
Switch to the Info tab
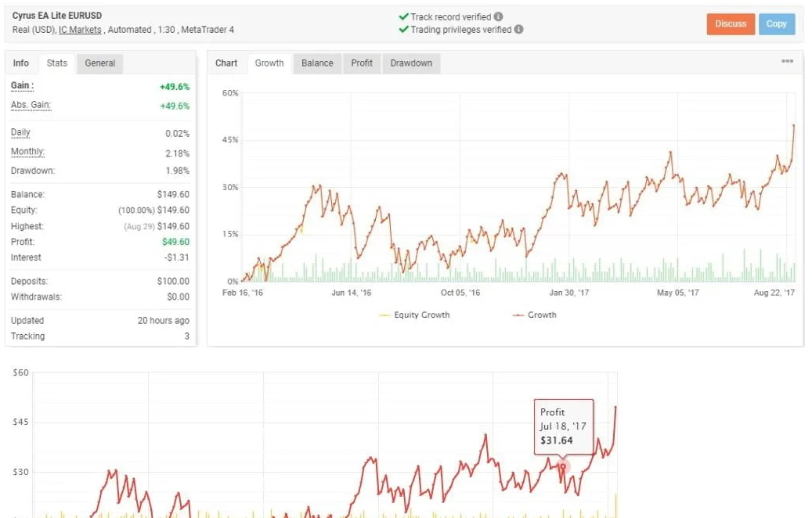click(x=21, y=63)
